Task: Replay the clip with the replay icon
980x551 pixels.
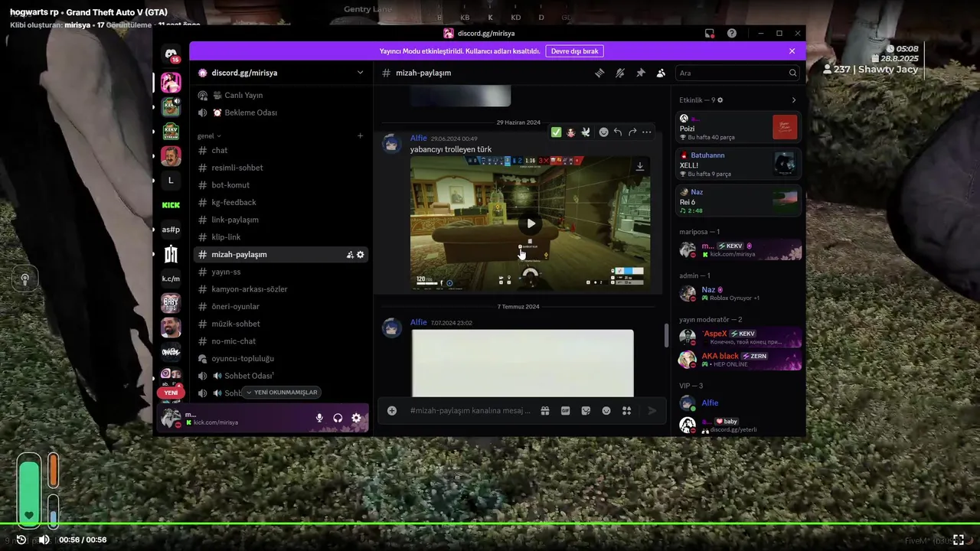Action: pyautogui.click(x=21, y=540)
